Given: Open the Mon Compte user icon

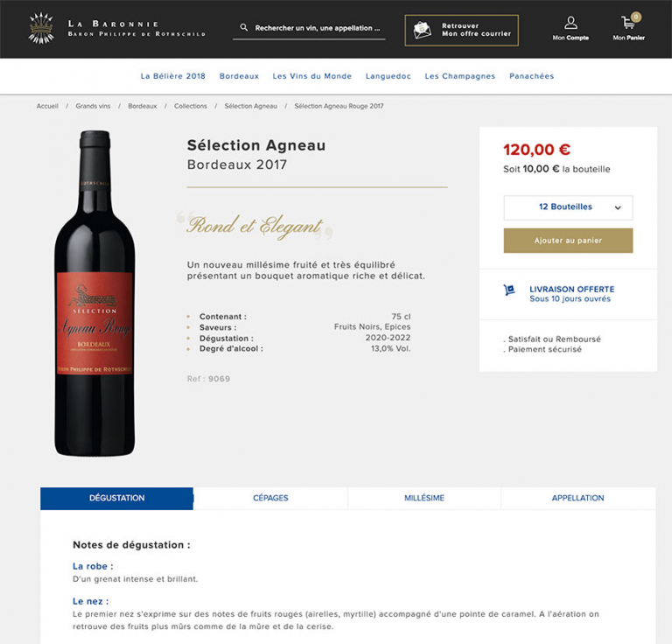Looking at the screenshot, I should click(x=570, y=23).
